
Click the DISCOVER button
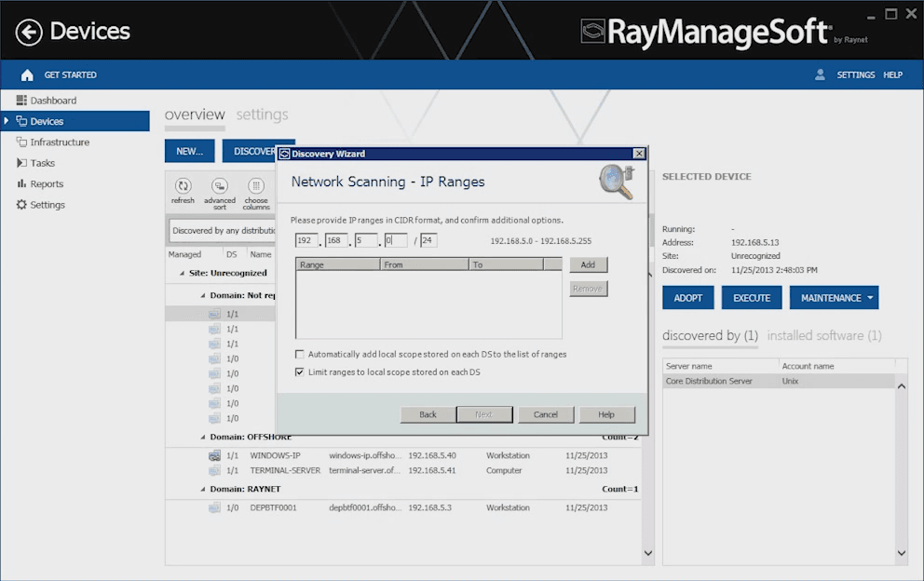click(x=250, y=152)
